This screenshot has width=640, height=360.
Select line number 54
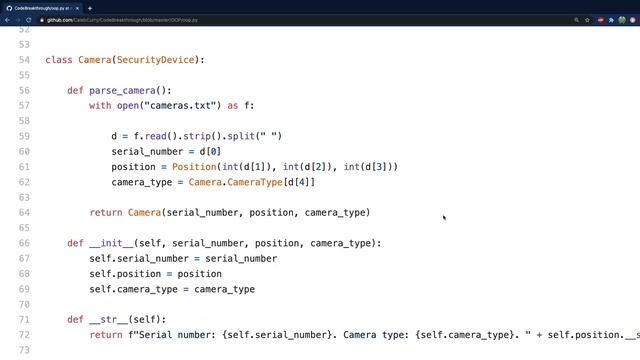pyautogui.click(x=24, y=60)
